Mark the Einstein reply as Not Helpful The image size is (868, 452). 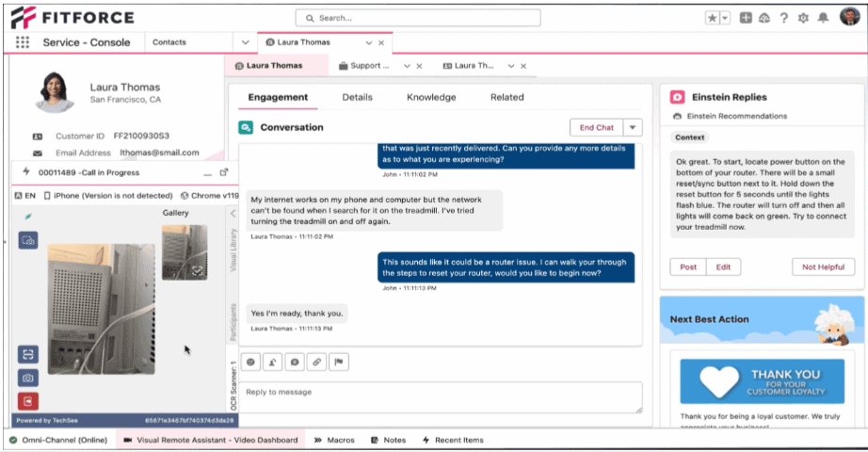[x=823, y=266]
